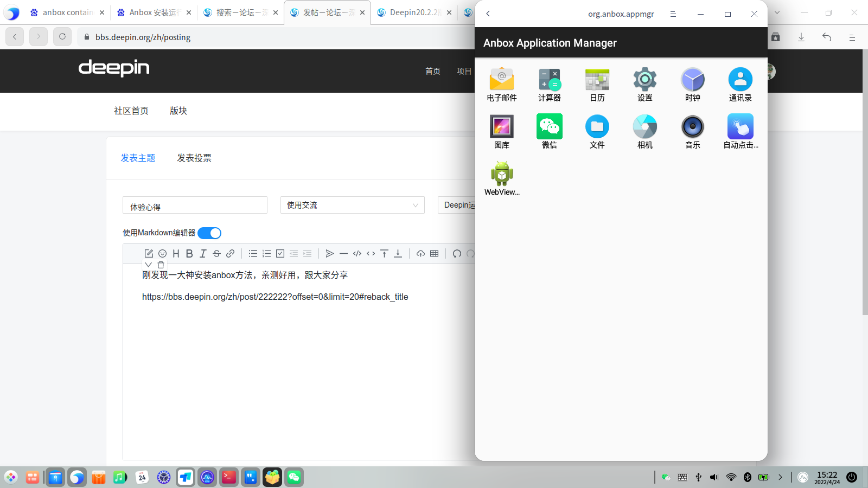Insert a table in the editor
The image size is (868, 488).
(x=434, y=253)
